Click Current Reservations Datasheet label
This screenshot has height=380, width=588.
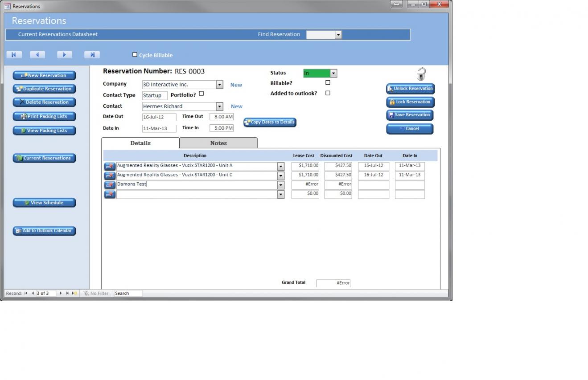58,34
